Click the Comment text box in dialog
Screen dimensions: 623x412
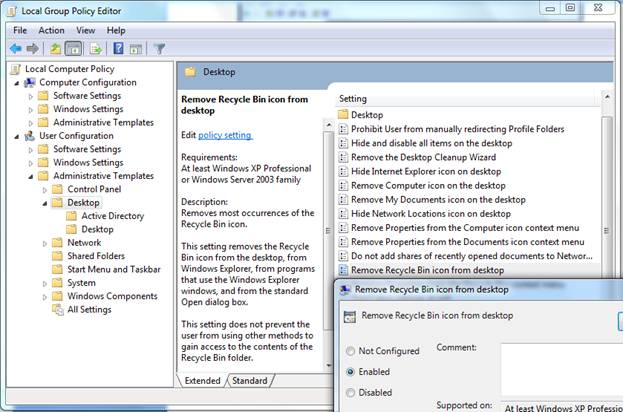pos(561,369)
